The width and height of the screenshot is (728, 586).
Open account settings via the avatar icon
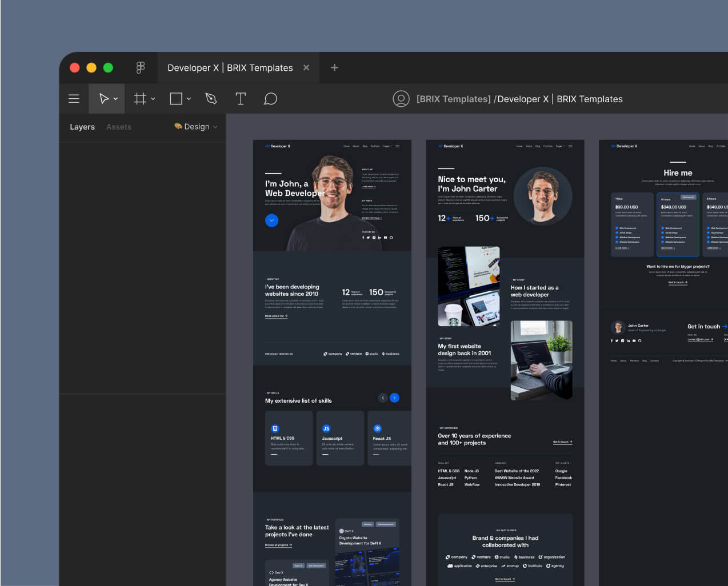point(401,98)
